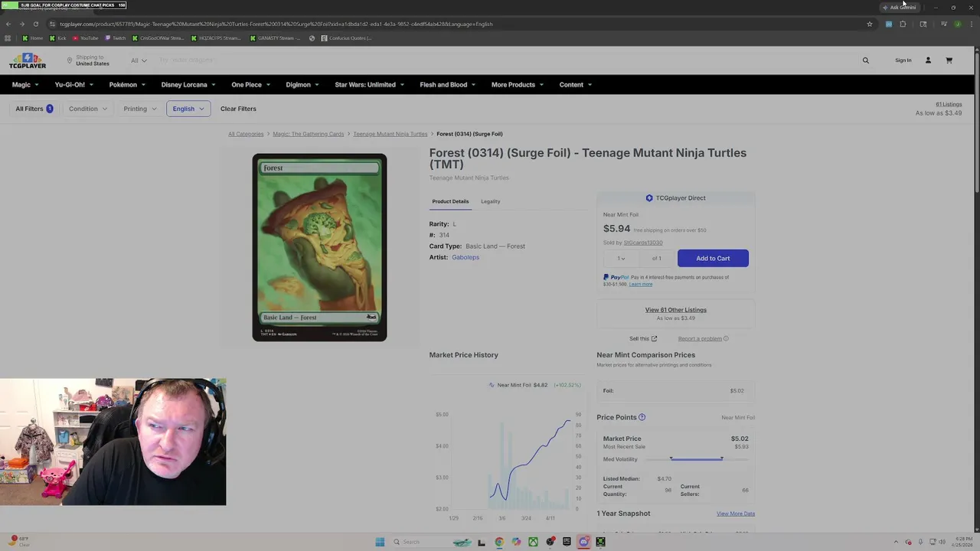This screenshot has width=980, height=551.
Task: Open the Kick bookmark
Action: [57, 38]
